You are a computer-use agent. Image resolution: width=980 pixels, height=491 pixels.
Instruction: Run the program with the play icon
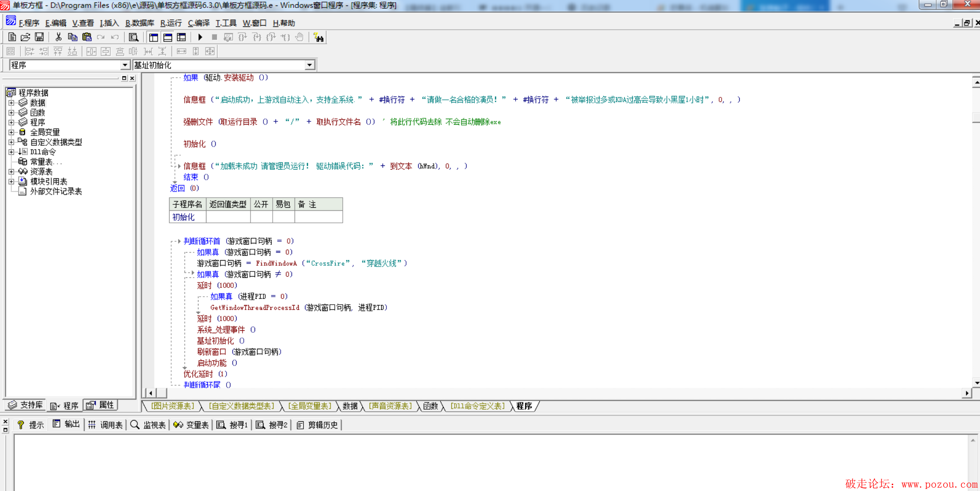[x=200, y=37]
